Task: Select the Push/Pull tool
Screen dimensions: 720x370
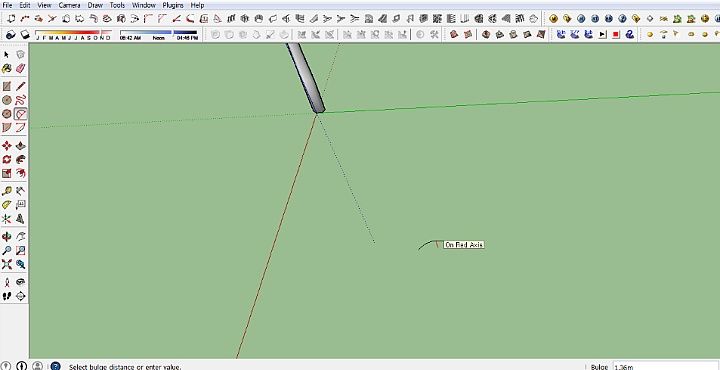Action: (20, 146)
